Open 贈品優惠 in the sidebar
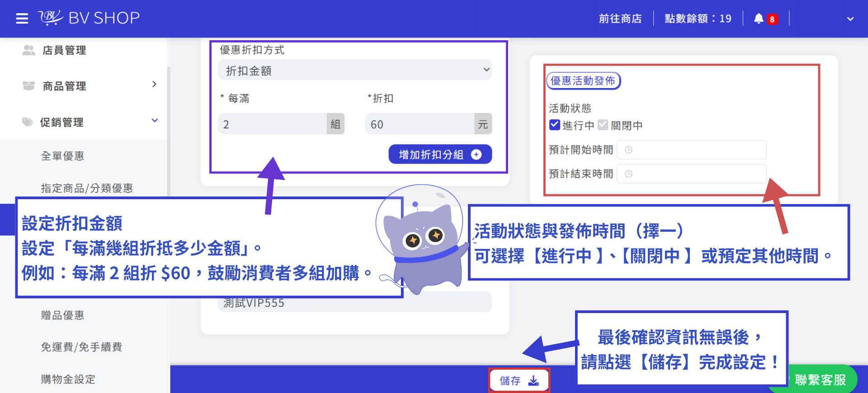868x393 pixels. tap(62, 315)
